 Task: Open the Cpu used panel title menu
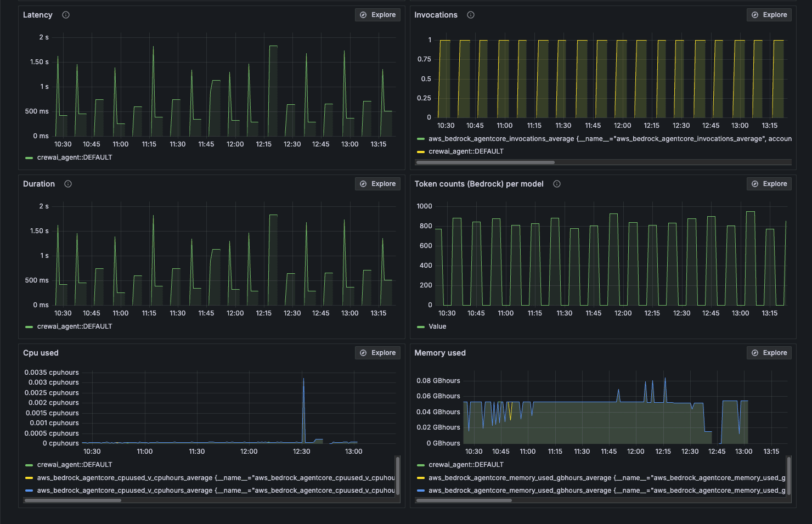pos(41,353)
